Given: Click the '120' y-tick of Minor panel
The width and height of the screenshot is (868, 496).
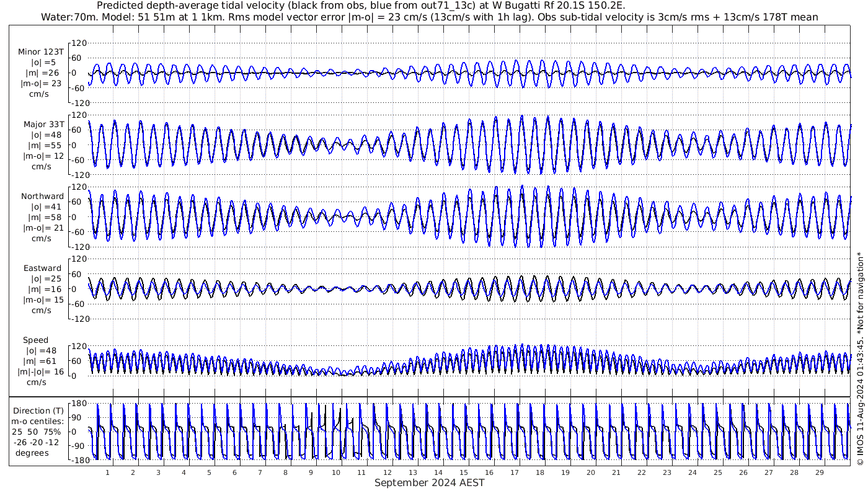Looking at the screenshot, I should coord(79,43).
